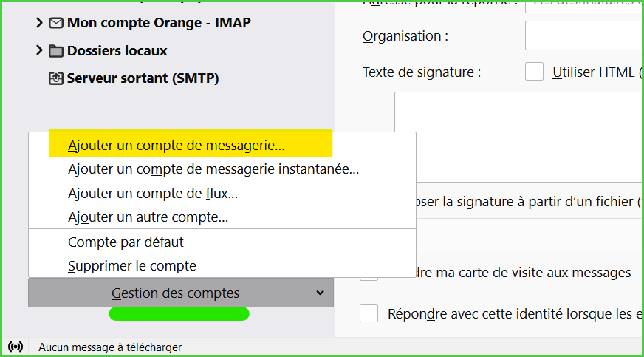Click the envelope icon for Mon compte Orange
Viewport: 644px width, 357px height.
coord(56,23)
